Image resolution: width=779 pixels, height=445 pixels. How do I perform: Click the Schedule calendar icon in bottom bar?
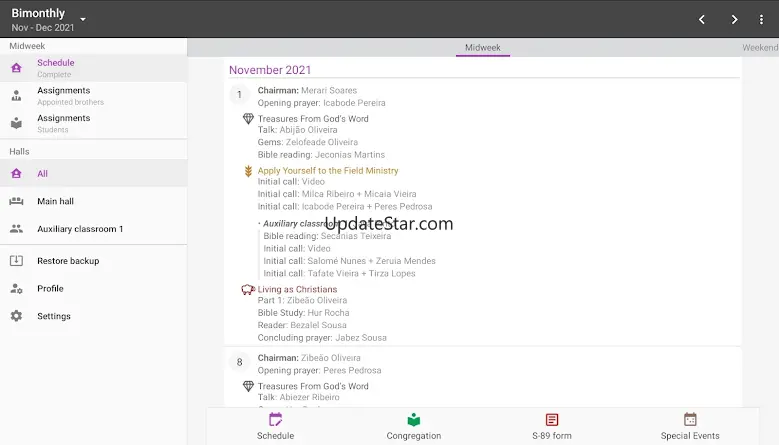click(275, 420)
